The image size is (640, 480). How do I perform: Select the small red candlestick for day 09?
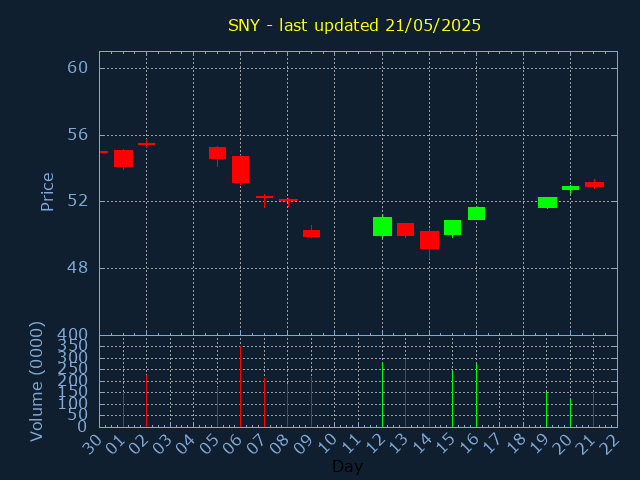tap(311, 233)
